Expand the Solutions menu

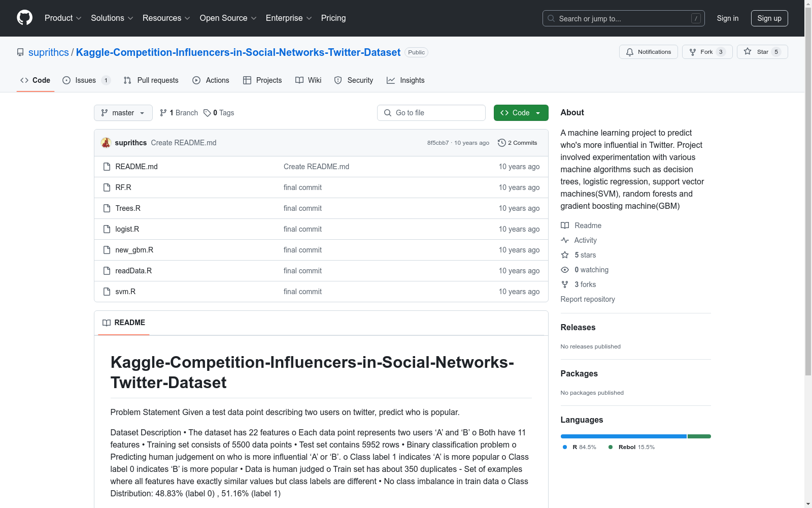[x=112, y=18]
